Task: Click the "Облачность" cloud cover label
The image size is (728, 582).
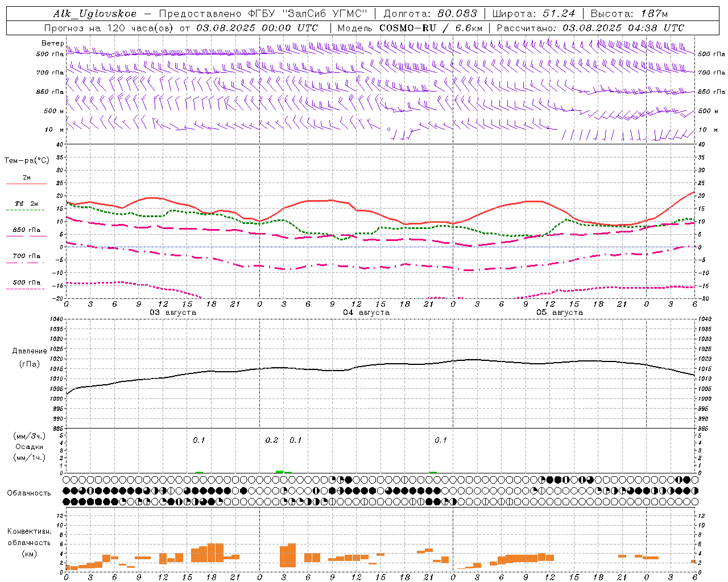Action: [x=29, y=493]
